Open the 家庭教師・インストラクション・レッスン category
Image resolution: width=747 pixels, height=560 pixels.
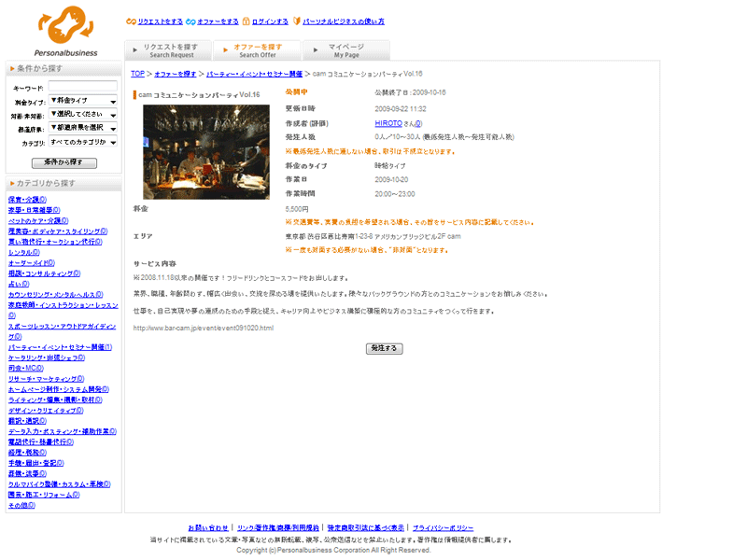[x=63, y=305]
